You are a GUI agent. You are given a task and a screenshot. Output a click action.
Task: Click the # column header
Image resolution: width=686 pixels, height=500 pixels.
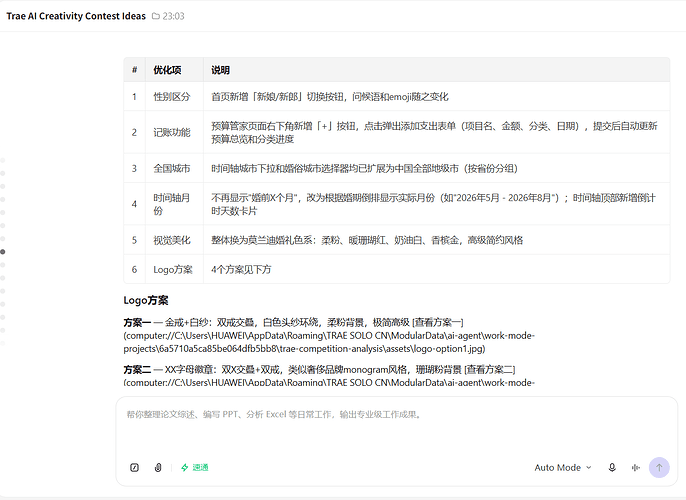click(x=134, y=70)
